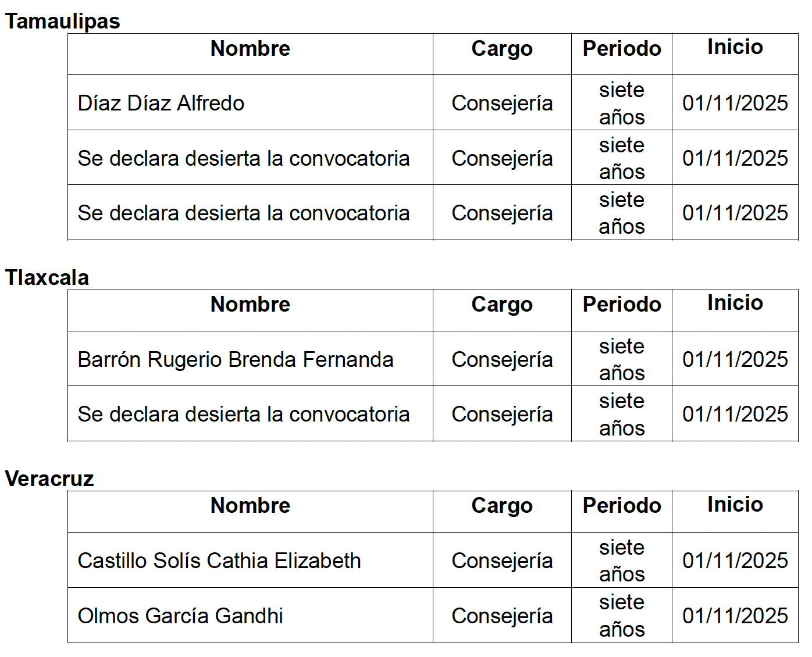Click 'Se declara desierta' cell in Tlaxcala table

[x=244, y=415]
